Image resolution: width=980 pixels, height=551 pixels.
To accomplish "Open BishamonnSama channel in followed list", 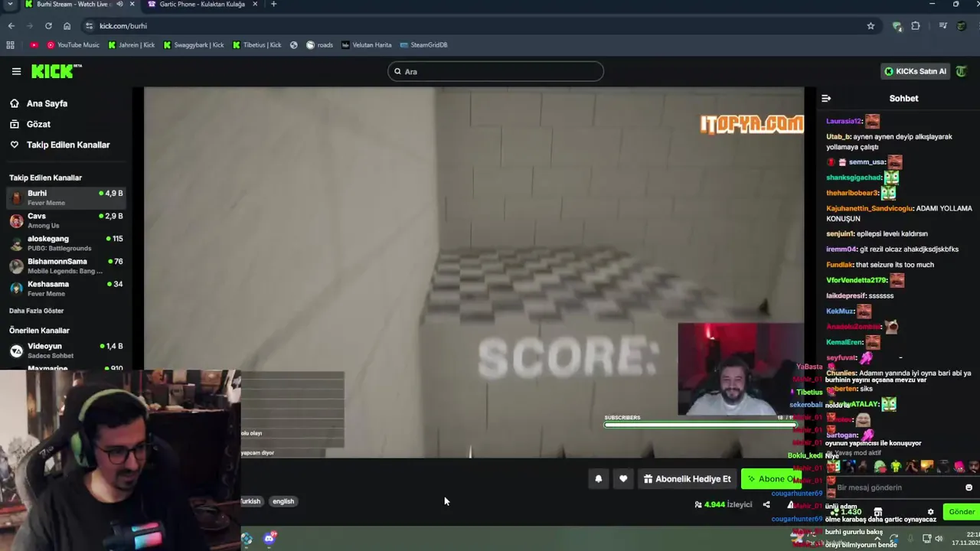I will pyautogui.click(x=66, y=266).
